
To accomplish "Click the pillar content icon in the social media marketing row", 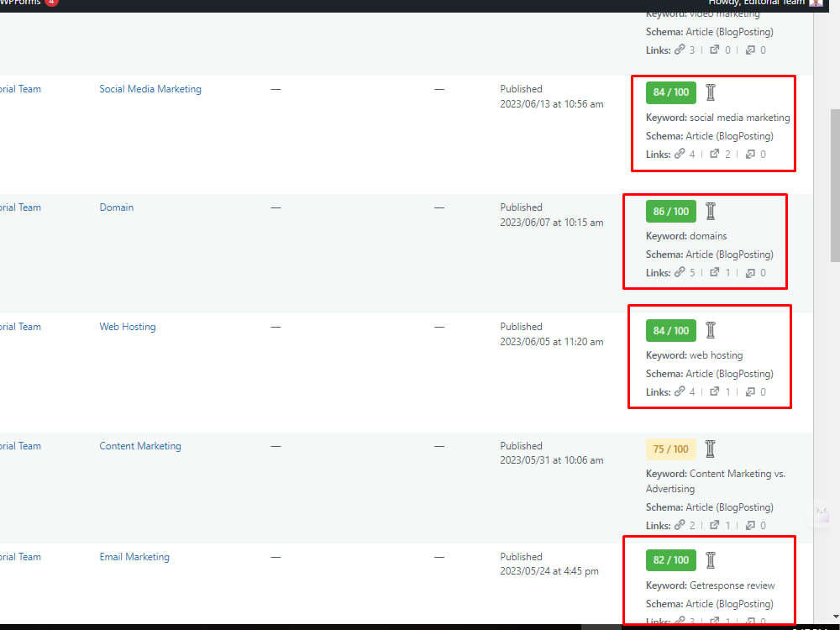I will tap(711, 92).
